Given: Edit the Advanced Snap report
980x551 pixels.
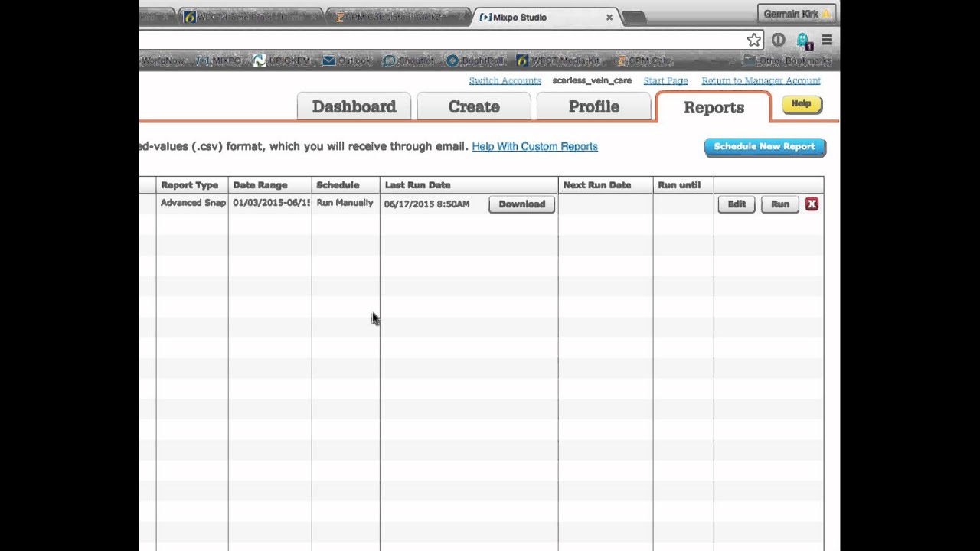Looking at the screenshot, I should click(x=737, y=204).
